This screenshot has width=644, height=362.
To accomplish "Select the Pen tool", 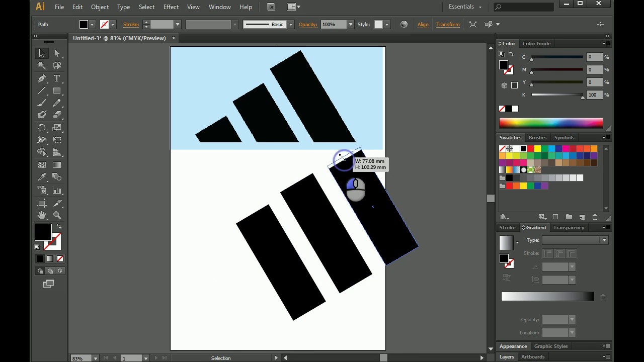I will (x=42, y=78).
